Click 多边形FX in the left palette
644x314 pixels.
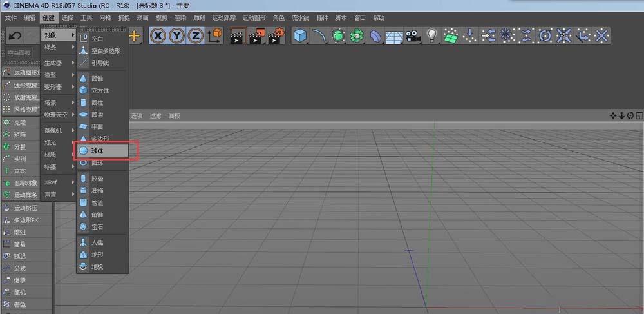[26, 220]
